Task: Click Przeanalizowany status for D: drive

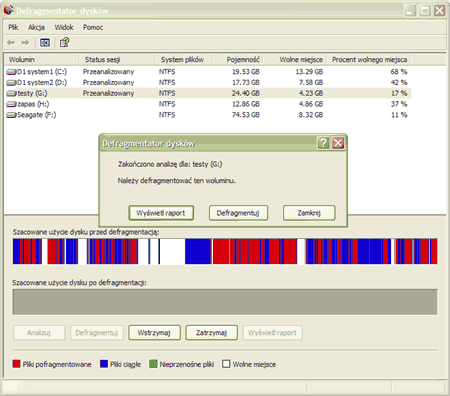Action: (x=108, y=82)
